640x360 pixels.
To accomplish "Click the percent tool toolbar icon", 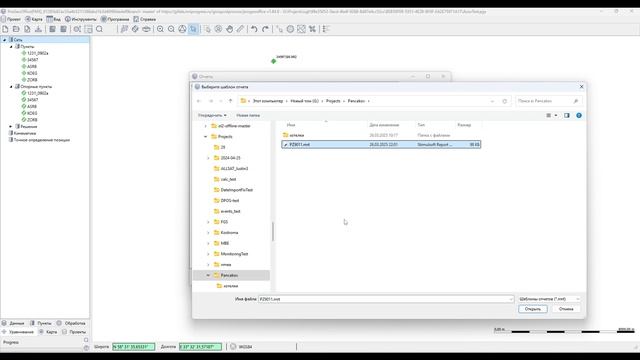I will click(x=312, y=29).
